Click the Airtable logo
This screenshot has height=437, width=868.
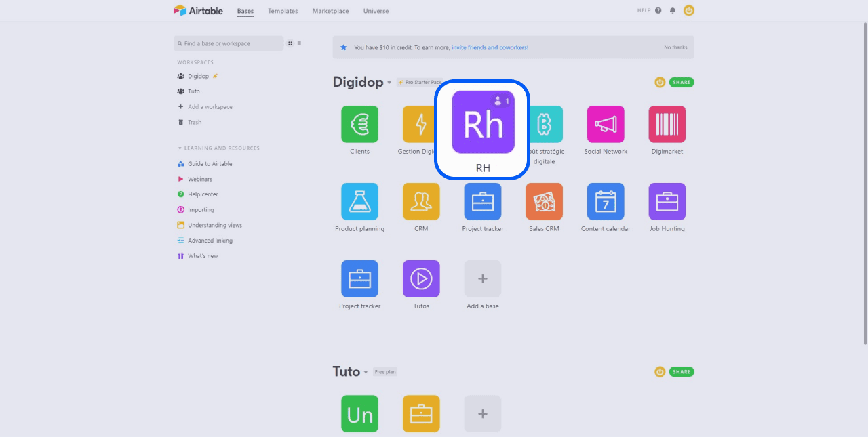point(198,10)
